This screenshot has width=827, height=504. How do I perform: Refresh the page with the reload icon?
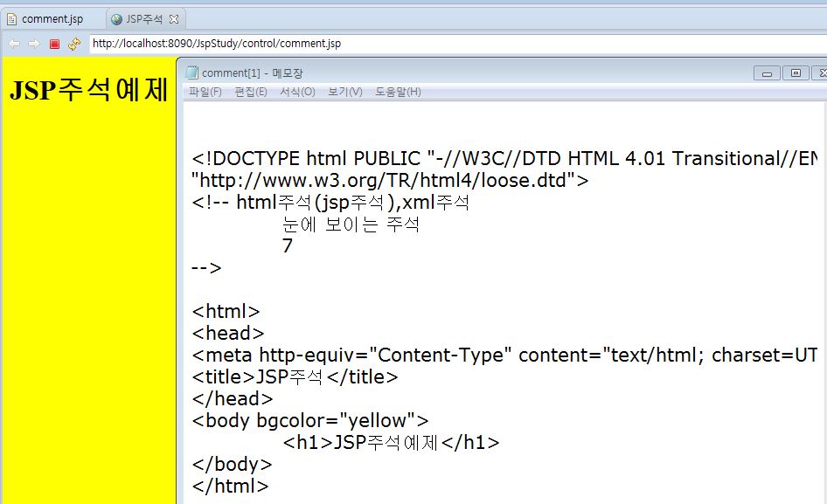74,44
